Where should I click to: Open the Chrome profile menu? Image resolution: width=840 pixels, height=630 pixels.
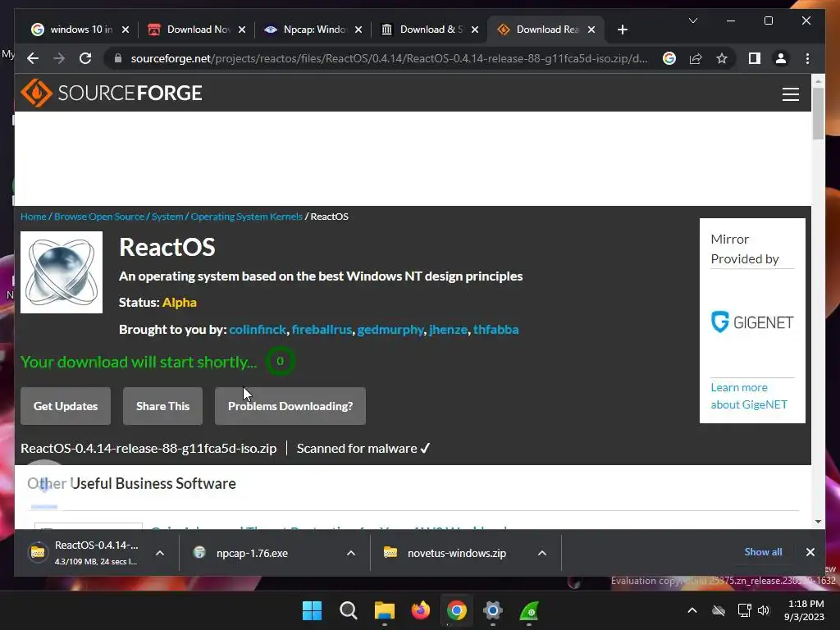(x=781, y=58)
